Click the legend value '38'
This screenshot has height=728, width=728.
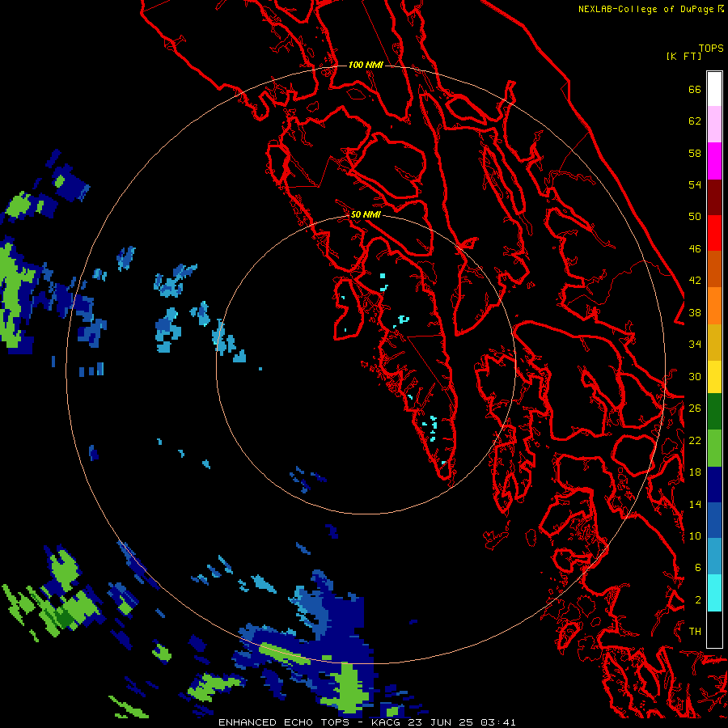pyautogui.click(x=695, y=313)
